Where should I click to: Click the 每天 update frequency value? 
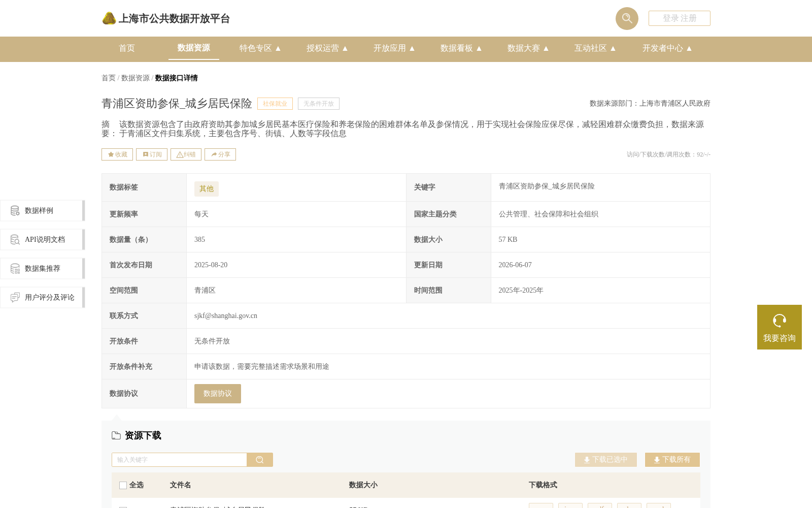click(x=201, y=214)
